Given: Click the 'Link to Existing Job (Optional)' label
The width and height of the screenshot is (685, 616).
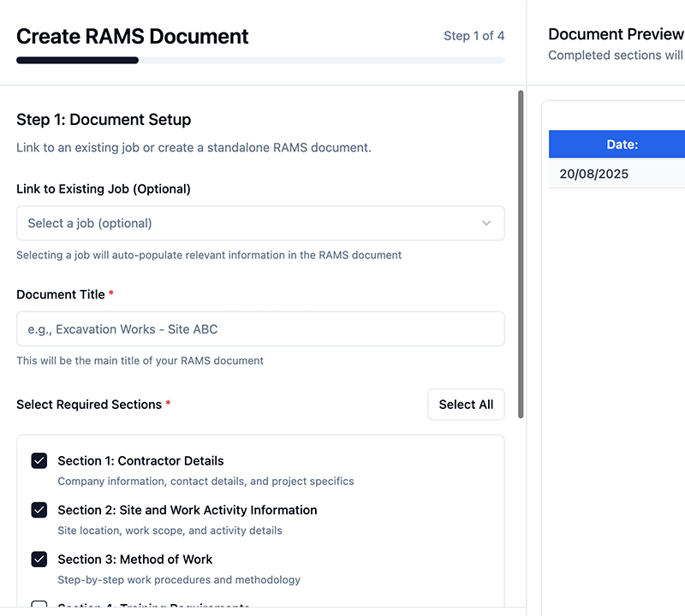Looking at the screenshot, I should (104, 189).
